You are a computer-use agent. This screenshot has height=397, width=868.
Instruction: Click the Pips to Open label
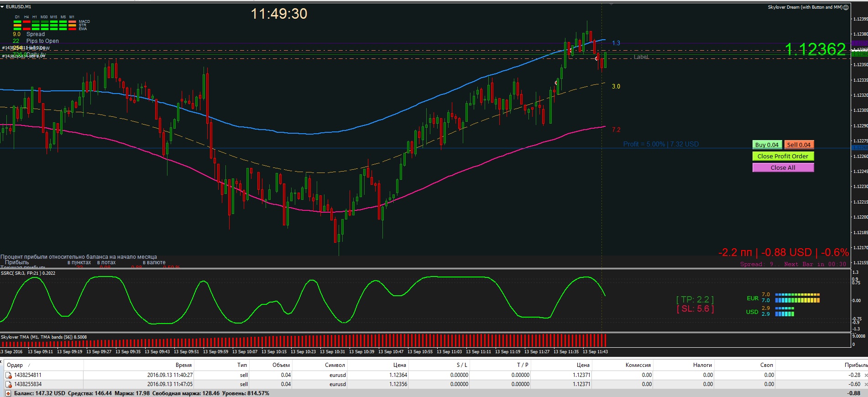point(42,41)
